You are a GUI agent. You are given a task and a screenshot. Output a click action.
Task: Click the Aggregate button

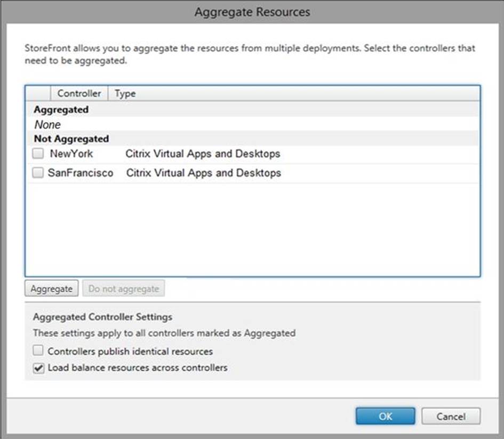coord(52,289)
